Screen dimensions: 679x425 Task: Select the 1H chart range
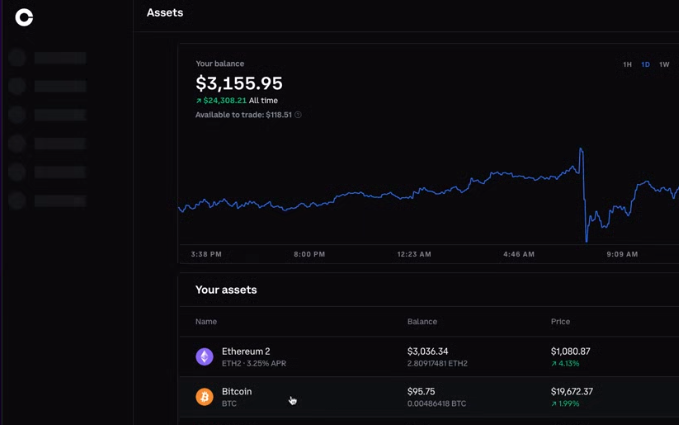(x=627, y=65)
